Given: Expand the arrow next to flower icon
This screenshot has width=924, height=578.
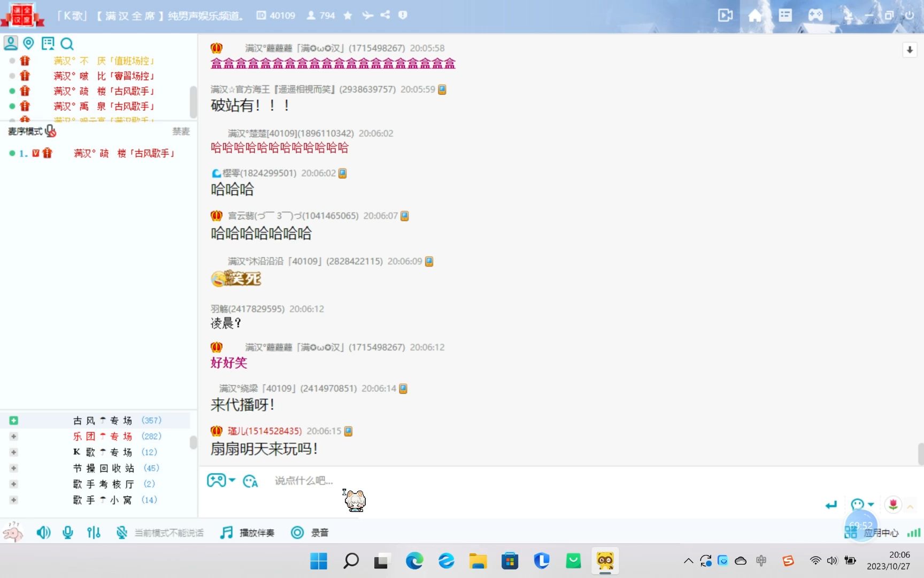Looking at the screenshot, I should pyautogui.click(x=910, y=506).
